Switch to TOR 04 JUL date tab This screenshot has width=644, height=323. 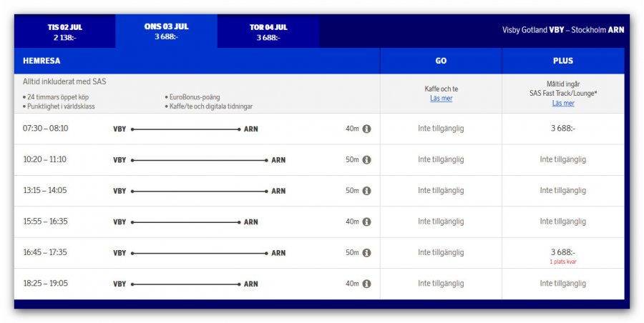click(268, 32)
